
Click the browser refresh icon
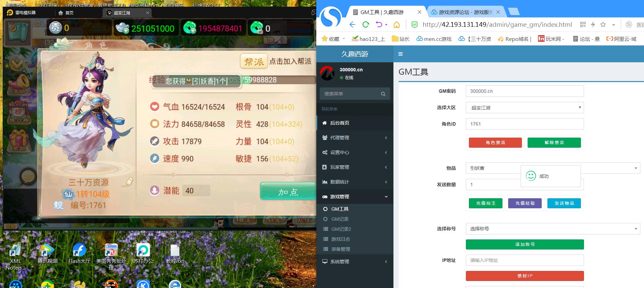tap(366, 24)
